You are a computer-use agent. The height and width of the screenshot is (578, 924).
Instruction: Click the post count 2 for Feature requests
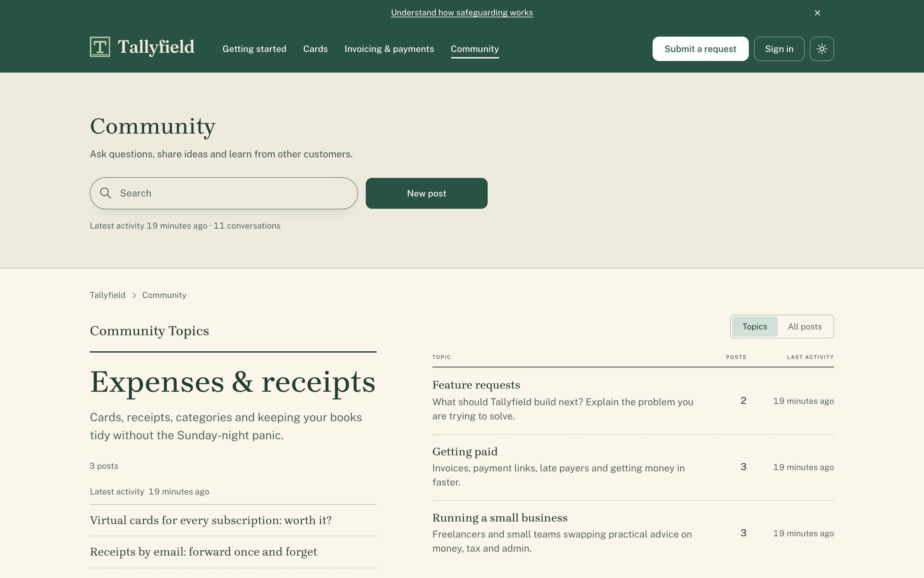(x=743, y=401)
